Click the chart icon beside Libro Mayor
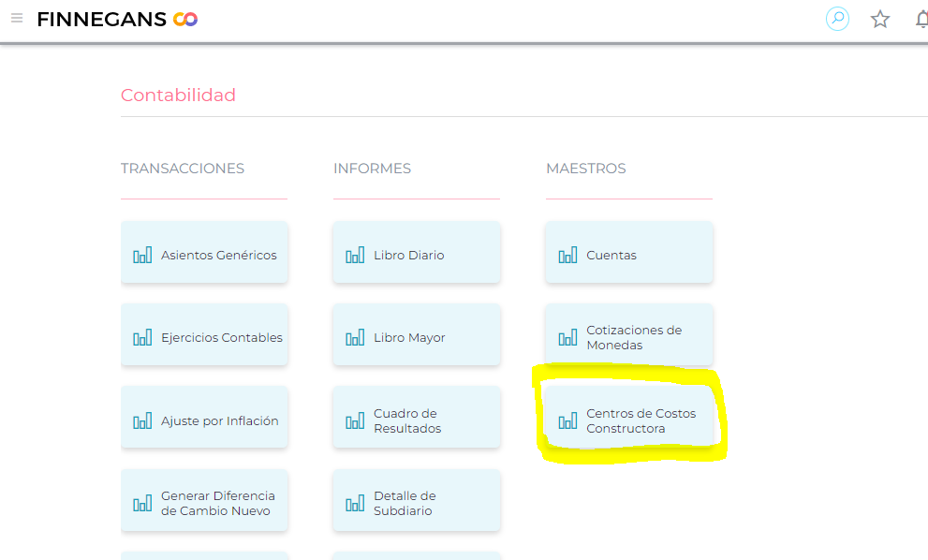The image size is (928, 560). coord(355,337)
